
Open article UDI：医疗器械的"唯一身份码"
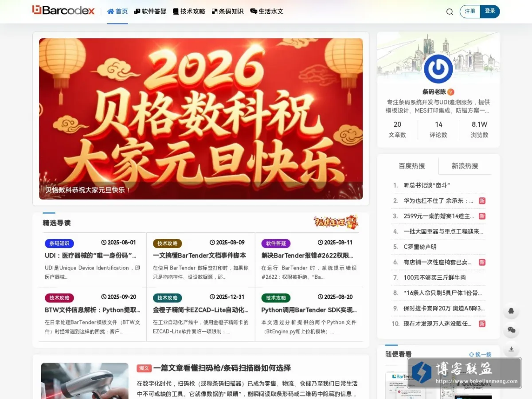point(90,255)
